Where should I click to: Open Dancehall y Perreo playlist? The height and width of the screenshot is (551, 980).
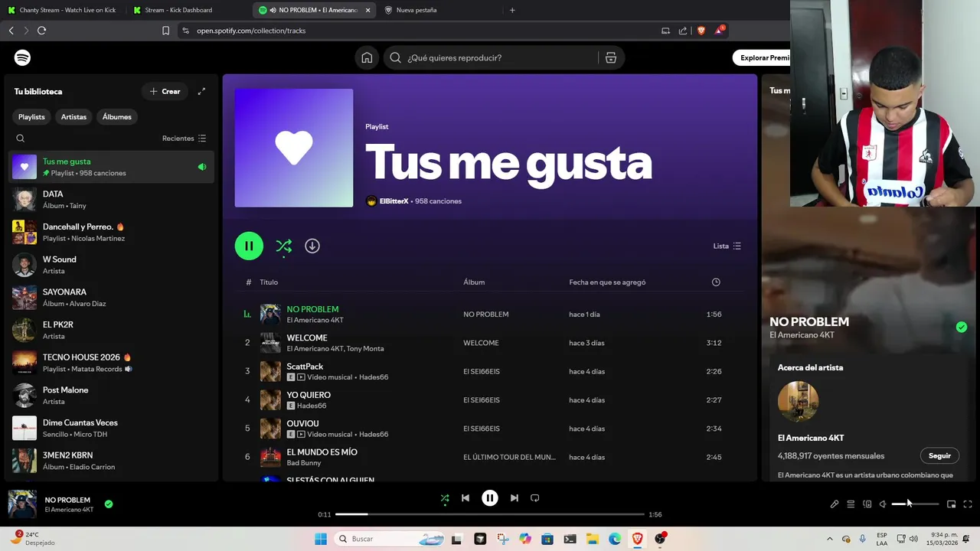pos(112,232)
